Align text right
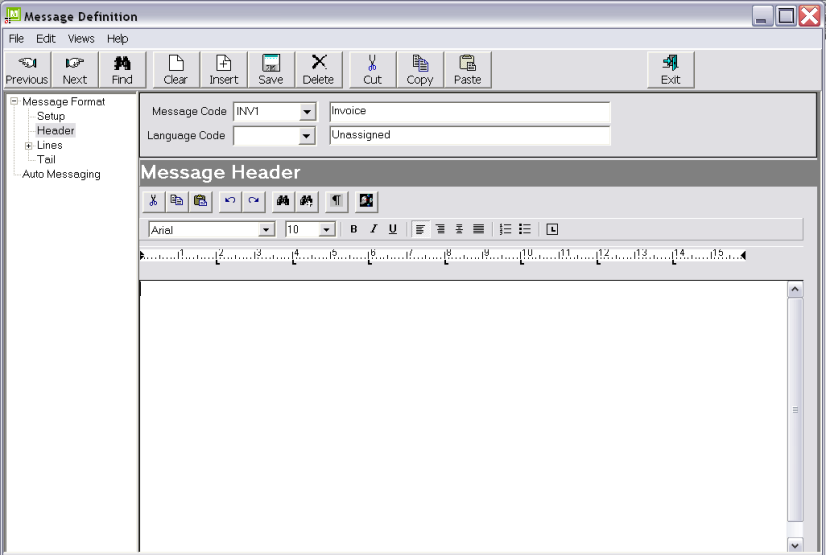Screen dimensions: 826x555 (x=440, y=229)
